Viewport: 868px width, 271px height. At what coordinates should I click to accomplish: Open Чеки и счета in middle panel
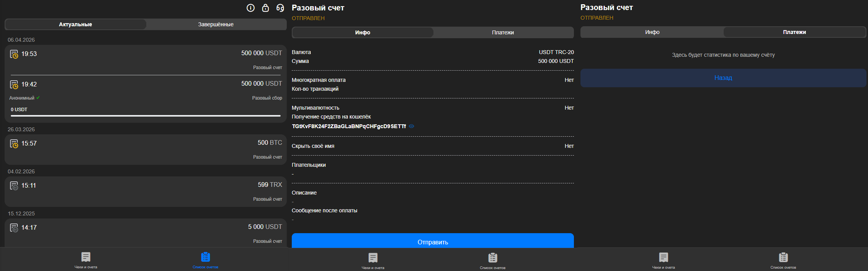coord(373,261)
